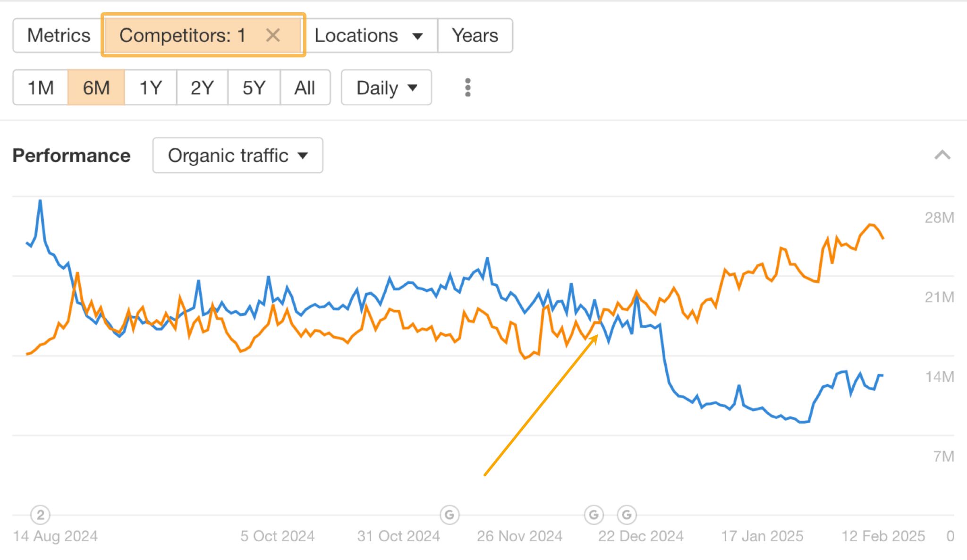
Task: Switch to the 5Y time range
Action: coord(253,87)
